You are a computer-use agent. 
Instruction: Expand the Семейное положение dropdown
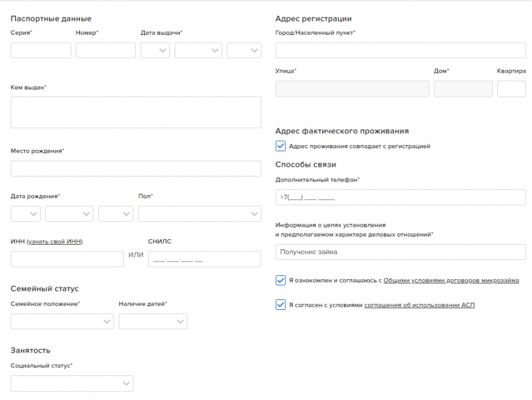[62, 322]
